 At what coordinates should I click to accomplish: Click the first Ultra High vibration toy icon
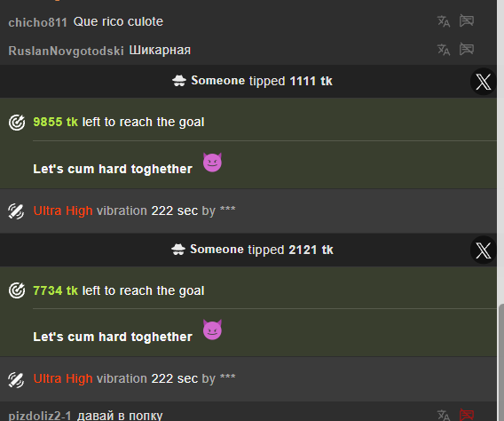[x=16, y=211]
